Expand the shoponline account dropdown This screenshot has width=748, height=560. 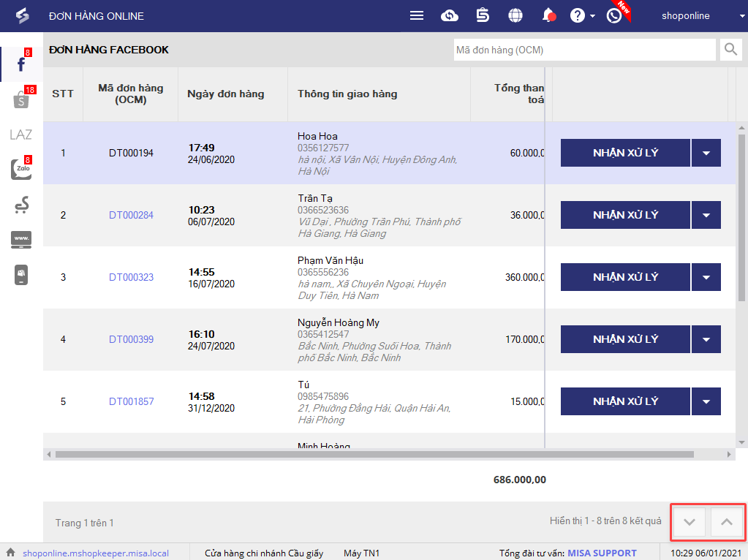point(693,15)
